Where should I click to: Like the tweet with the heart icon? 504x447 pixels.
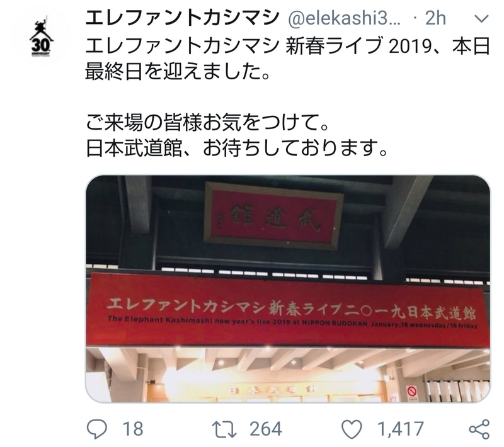352,429
